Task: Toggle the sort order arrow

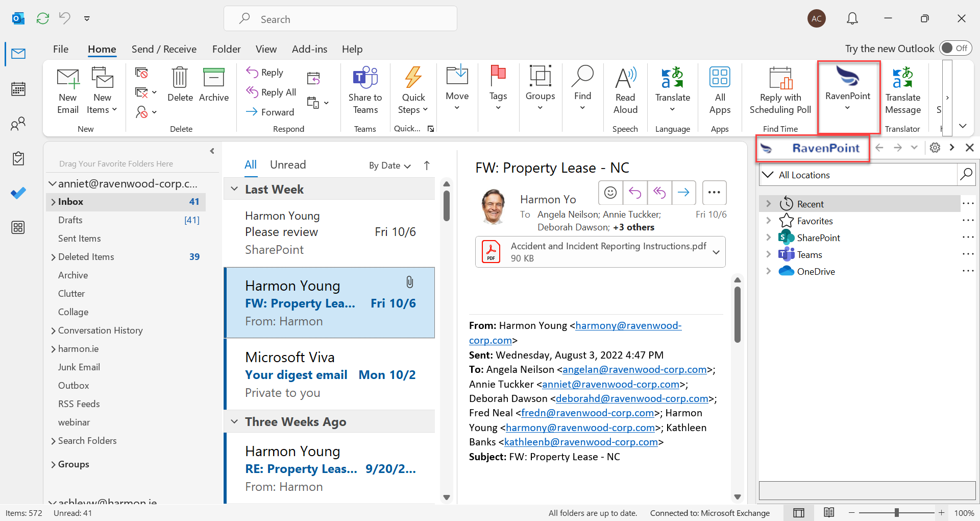Action: pyautogui.click(x=427, y=165)
